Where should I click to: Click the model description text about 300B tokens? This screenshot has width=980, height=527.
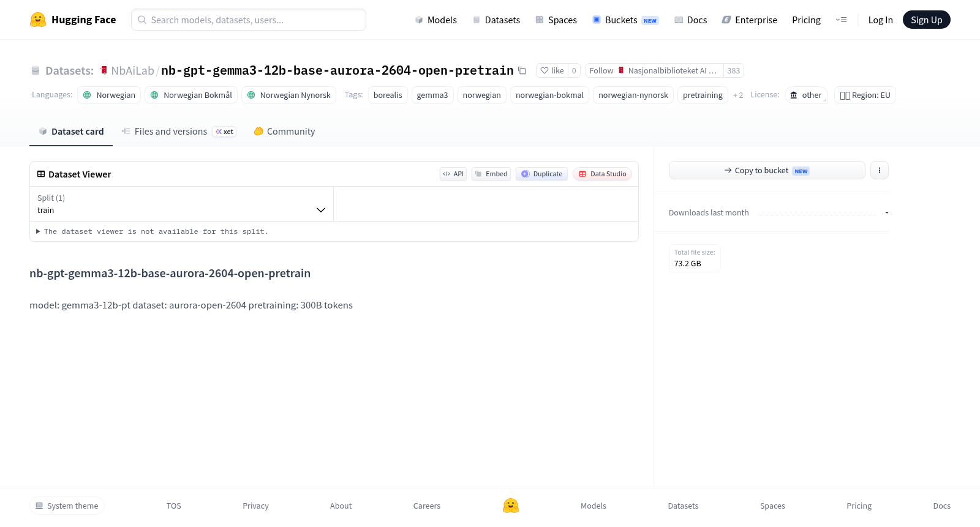[191, 305]
